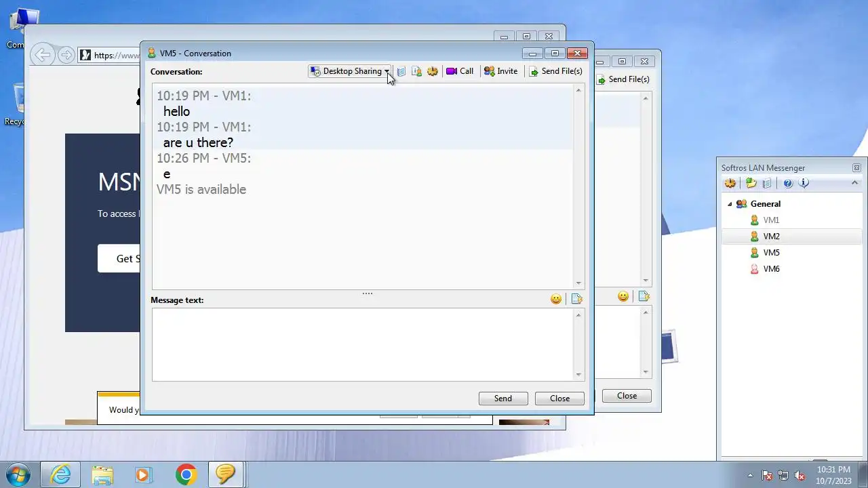This screenshot has height=488, width=868.
Task: Click Action Center flag in system tray
Action: coord(767,475)
